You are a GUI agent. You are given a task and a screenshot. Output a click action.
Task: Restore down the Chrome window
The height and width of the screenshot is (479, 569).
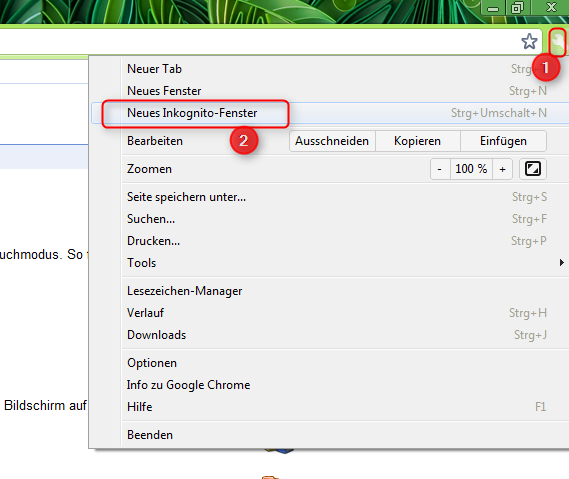tap(517, 8)
